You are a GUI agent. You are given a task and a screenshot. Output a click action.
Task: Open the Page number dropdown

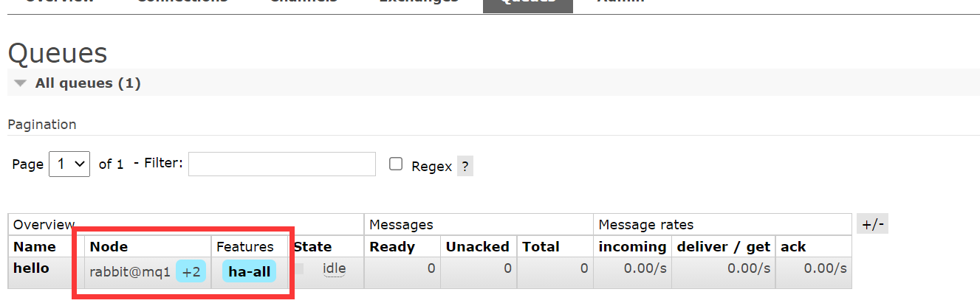pos(69,164)
